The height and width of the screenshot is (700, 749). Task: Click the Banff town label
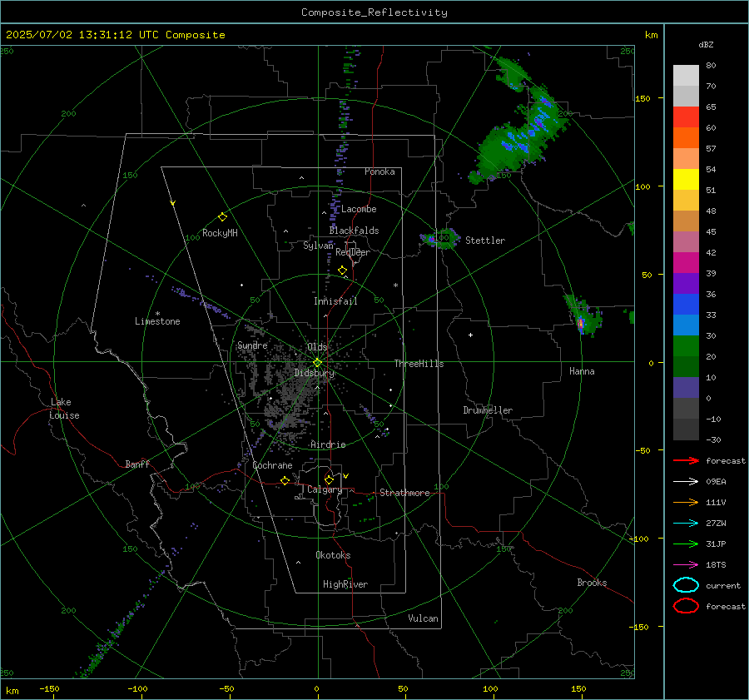[137, 464]
